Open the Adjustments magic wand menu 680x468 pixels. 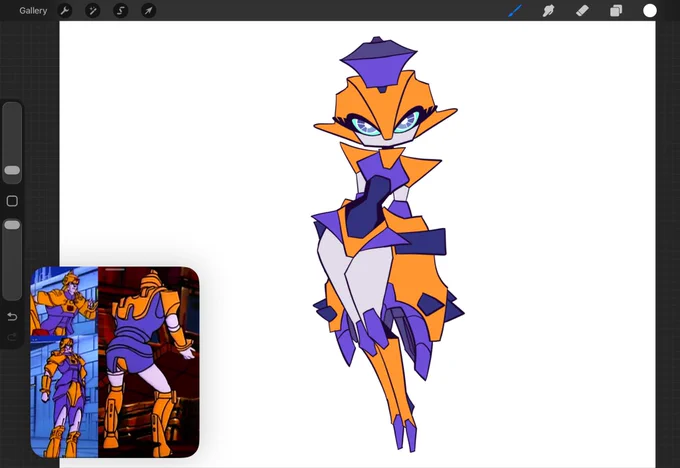92,10
